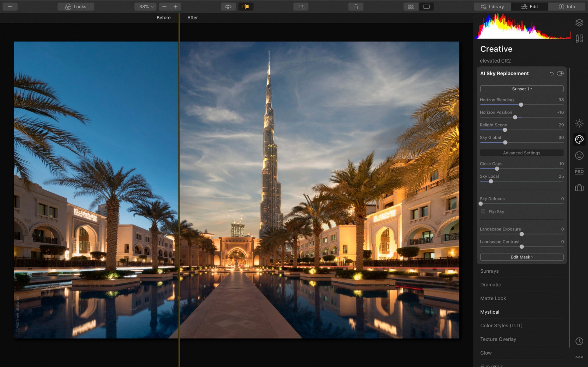Click the Color Grading icon
Image resolution: width=588 pixels, height=367 pixels.
578,140
